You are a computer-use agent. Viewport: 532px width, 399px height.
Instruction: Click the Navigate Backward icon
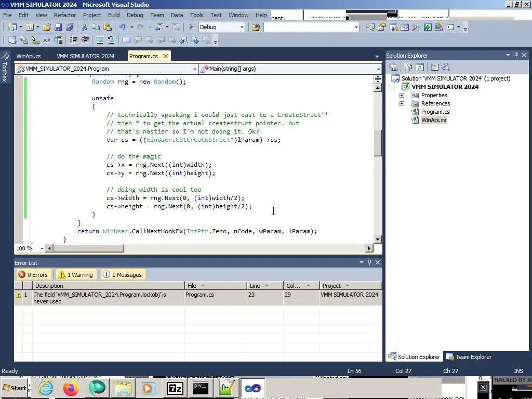click(159, 27)
